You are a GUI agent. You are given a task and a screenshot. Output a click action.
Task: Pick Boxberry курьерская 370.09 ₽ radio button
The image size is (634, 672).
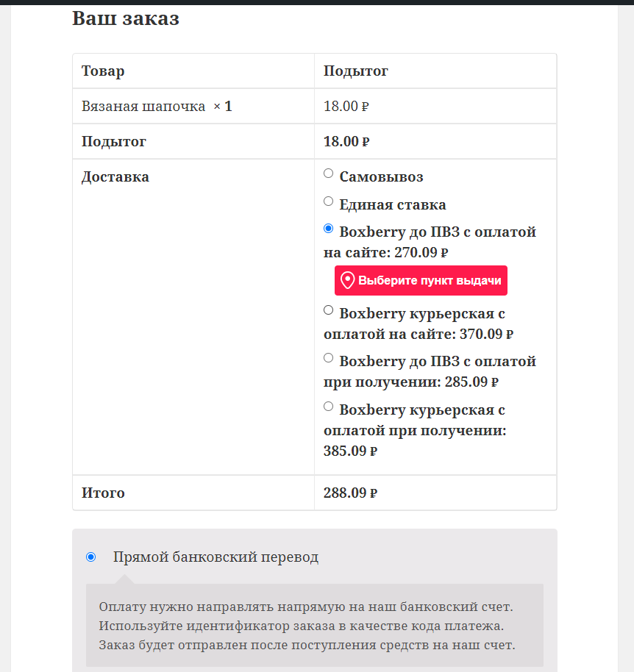pos(328,310)
